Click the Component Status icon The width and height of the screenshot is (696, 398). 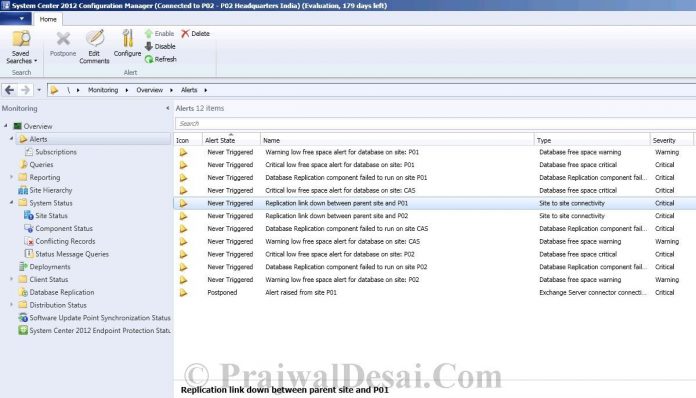[29, 229]
